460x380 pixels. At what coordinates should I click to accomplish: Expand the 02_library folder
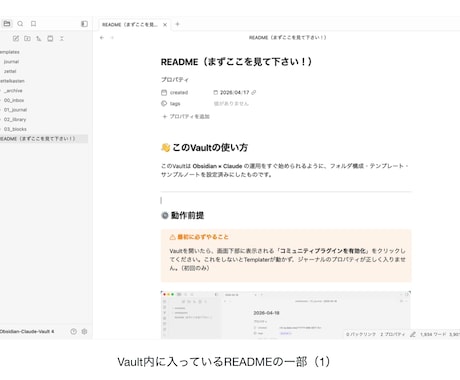click(x=15, y=119)
